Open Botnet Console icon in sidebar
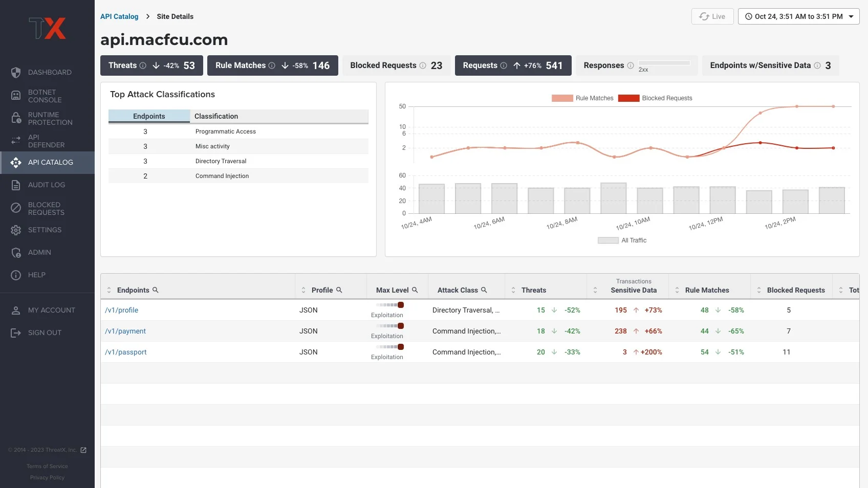The image size is (868, 488). click(16, 96)
